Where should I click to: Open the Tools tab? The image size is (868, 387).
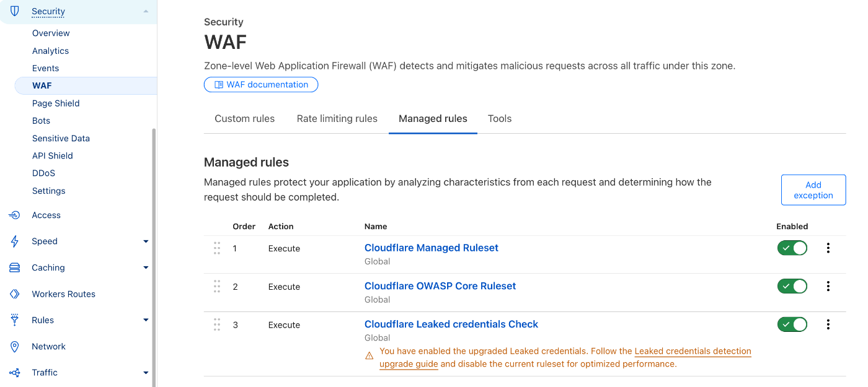coord(500,118)
